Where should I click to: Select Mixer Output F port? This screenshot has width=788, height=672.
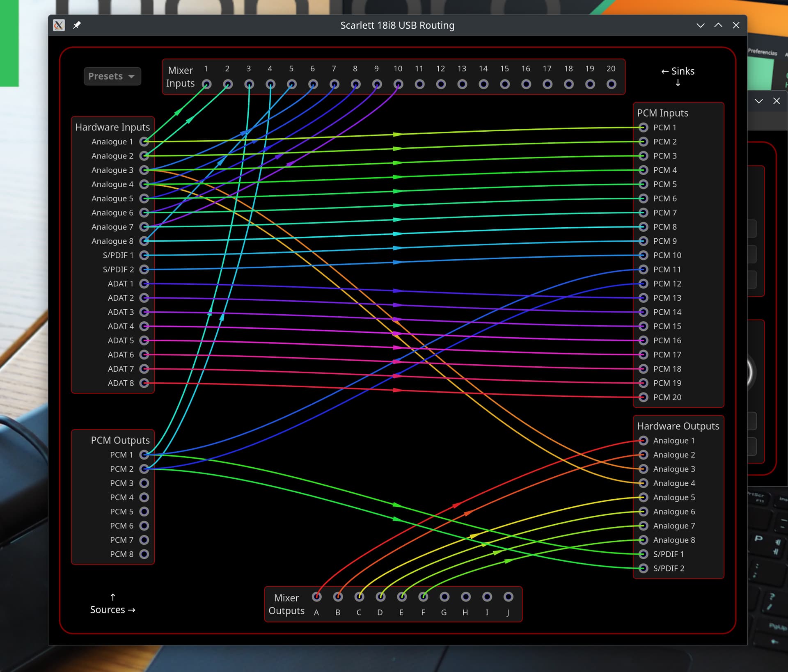pos(423,597)
